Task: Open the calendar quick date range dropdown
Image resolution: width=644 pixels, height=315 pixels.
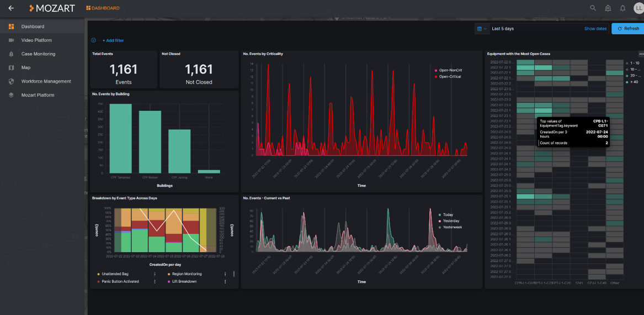Action: coord(481,29)
